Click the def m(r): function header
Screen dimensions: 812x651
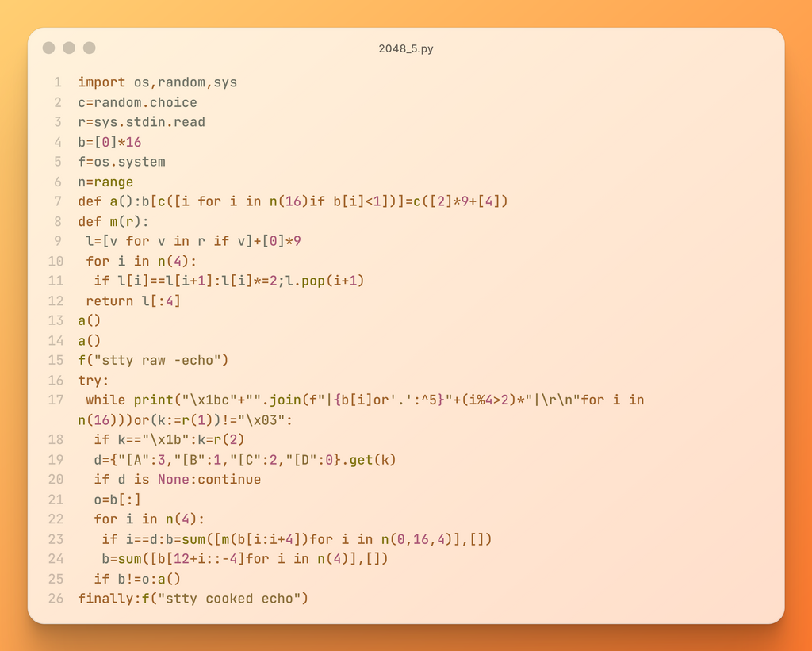pyautogui.click(x=113, y=221)
